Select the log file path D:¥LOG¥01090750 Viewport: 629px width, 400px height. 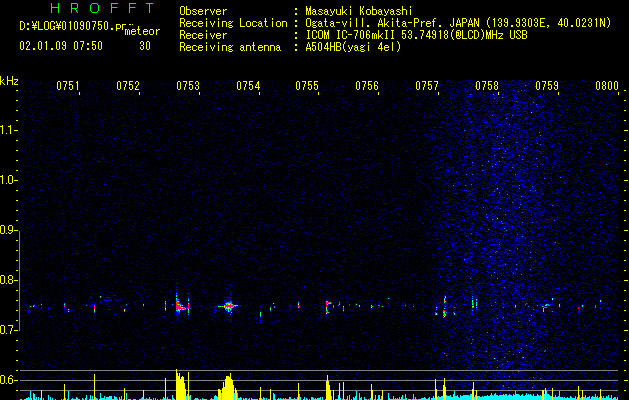[70, 26]
